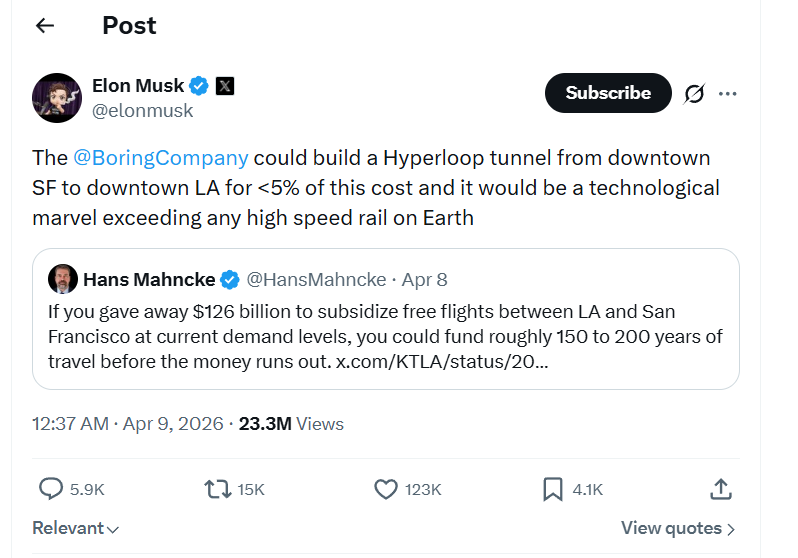Open View quotes
Image resolution: width=798 pixels, height=558 pixels.
click(x=678, y=528)
